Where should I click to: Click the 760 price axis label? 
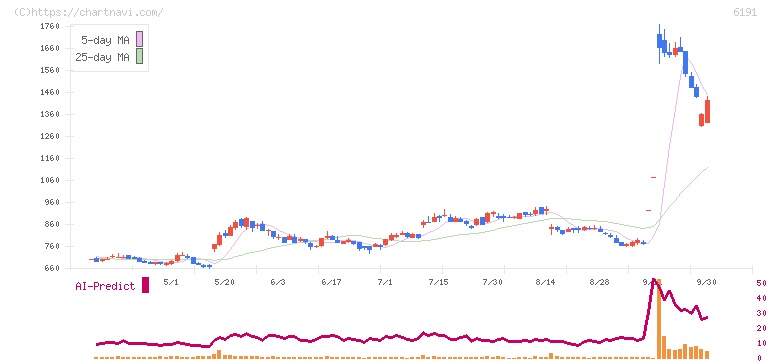pyautogui.click(x=53, y=246)
